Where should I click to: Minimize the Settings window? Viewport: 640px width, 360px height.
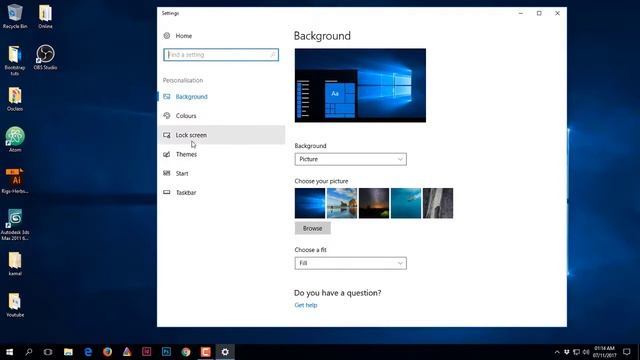(x=520, y=13)
